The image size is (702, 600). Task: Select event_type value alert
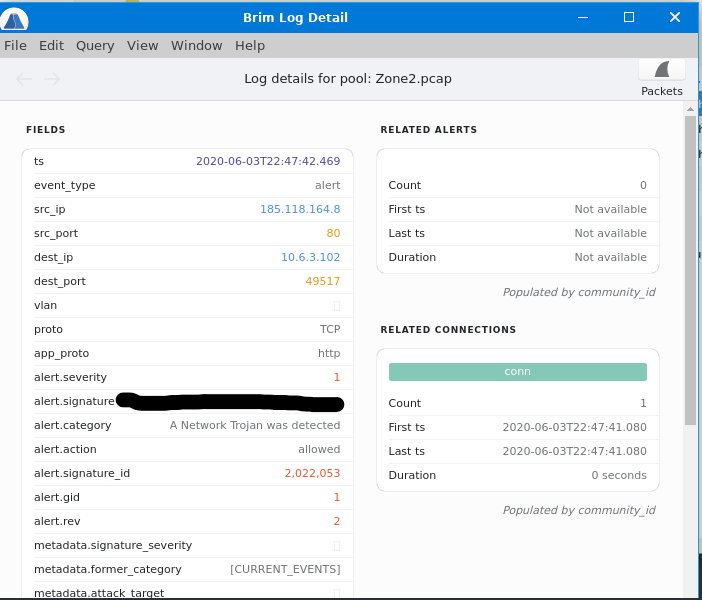pyautogui.click(x=328, y=185)
